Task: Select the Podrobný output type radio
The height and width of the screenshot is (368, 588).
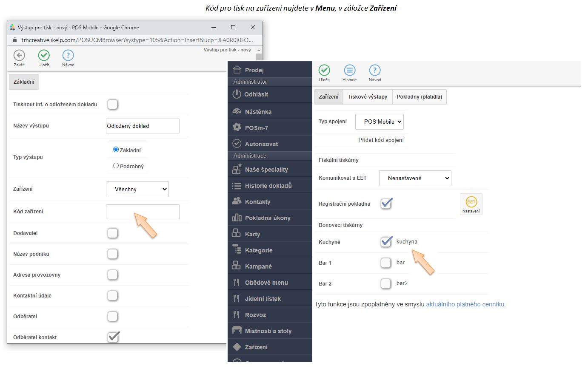Action: (x=116, y=166)
